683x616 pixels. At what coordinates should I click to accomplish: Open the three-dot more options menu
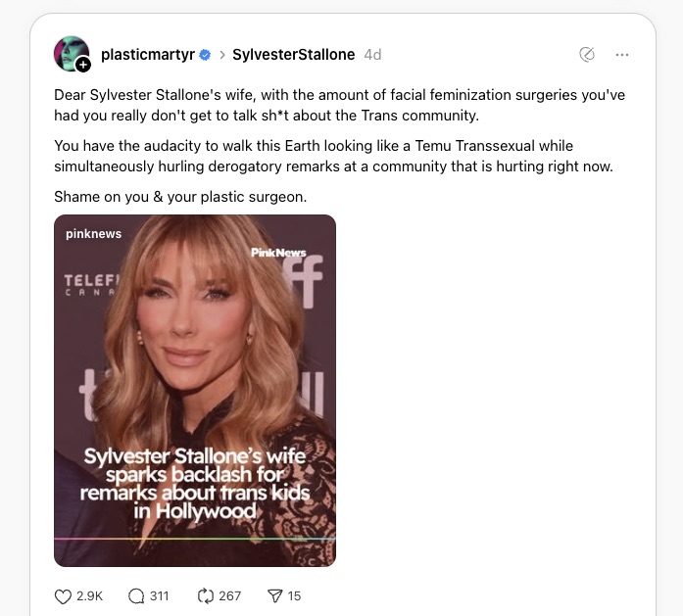pyautogui.click(x=622, y=55)
